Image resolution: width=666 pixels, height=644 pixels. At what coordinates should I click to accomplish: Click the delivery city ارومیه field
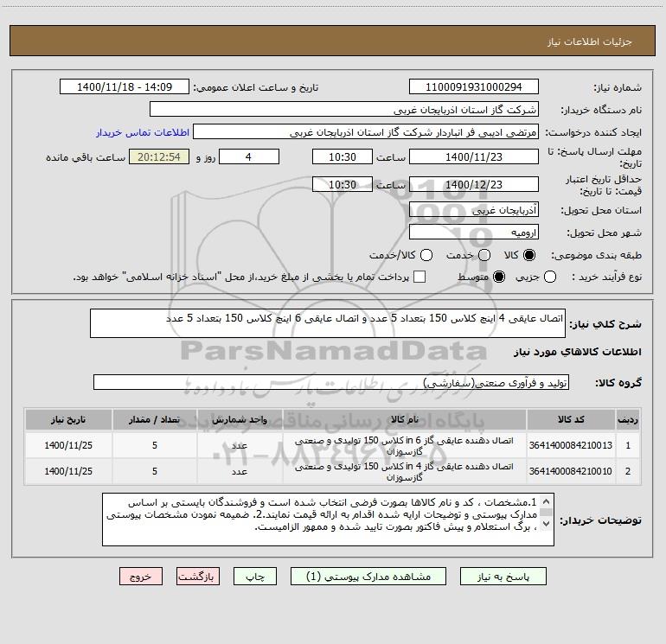[x=474, y=232]
